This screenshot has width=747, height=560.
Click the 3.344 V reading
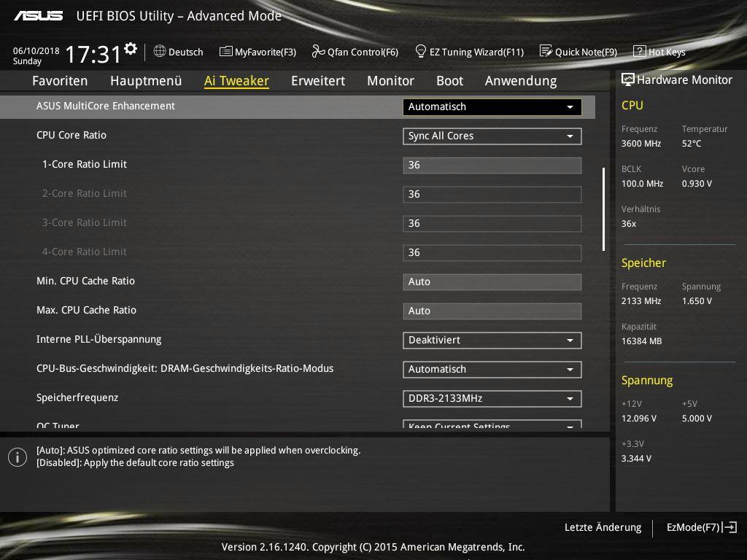[x=636, y=458]
